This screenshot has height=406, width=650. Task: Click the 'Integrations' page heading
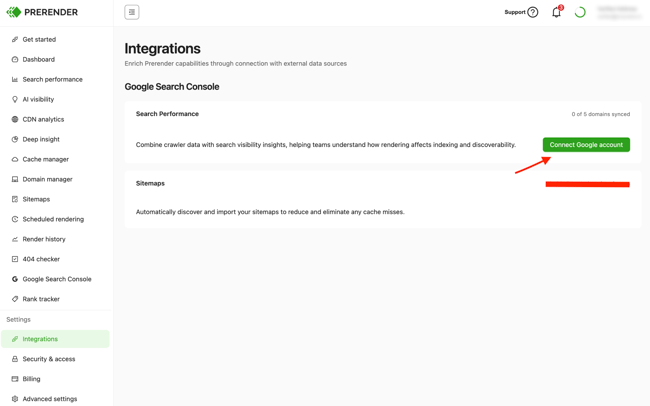(x=162, y=49)
